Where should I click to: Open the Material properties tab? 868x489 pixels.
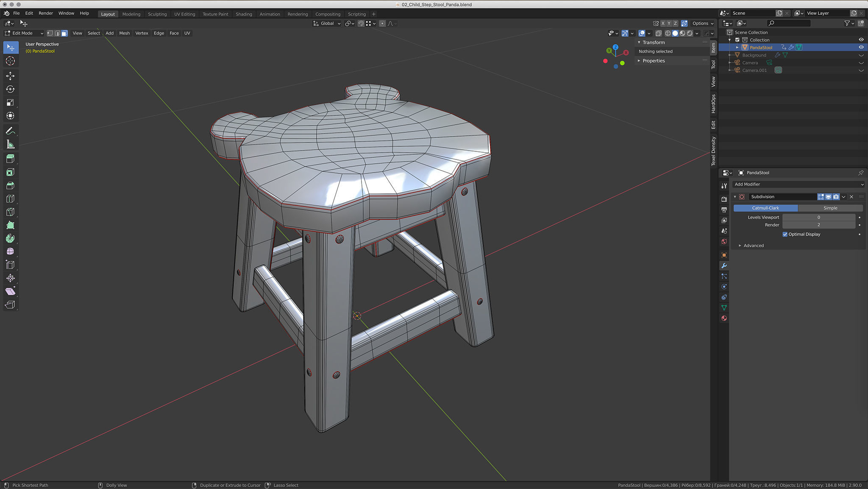click(x=724, y=318)
